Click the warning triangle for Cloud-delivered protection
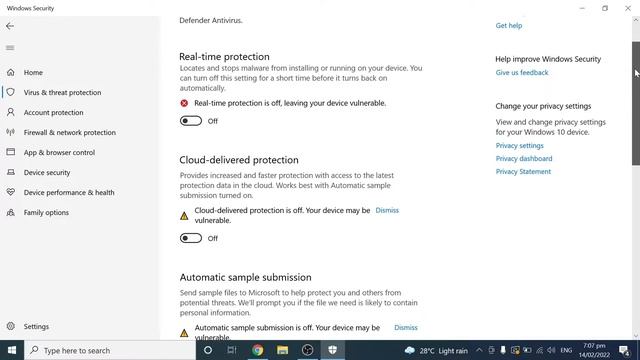The width and height of the screenshot is (640, 360). (184, 216)
